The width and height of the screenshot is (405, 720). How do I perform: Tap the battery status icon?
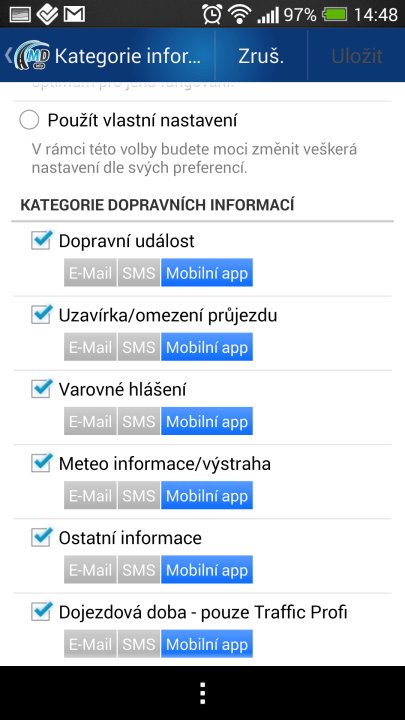pyautogui.click(x=335, y=14)
